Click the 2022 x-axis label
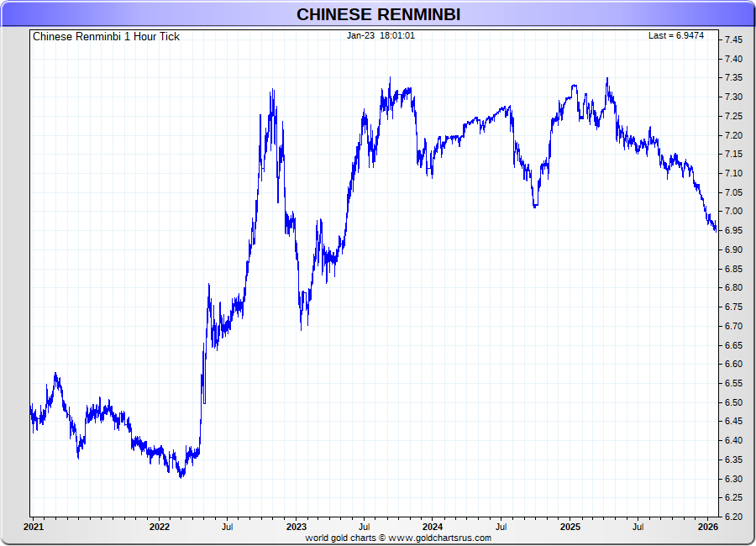This screenshot has height=546, width=756. tap(160, 527)
